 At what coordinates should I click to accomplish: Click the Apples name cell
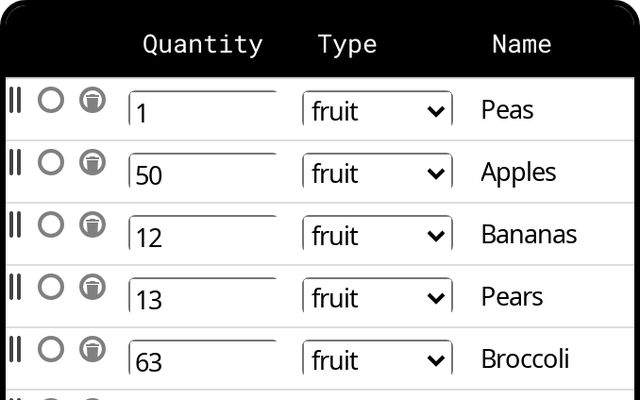(518, 172)
